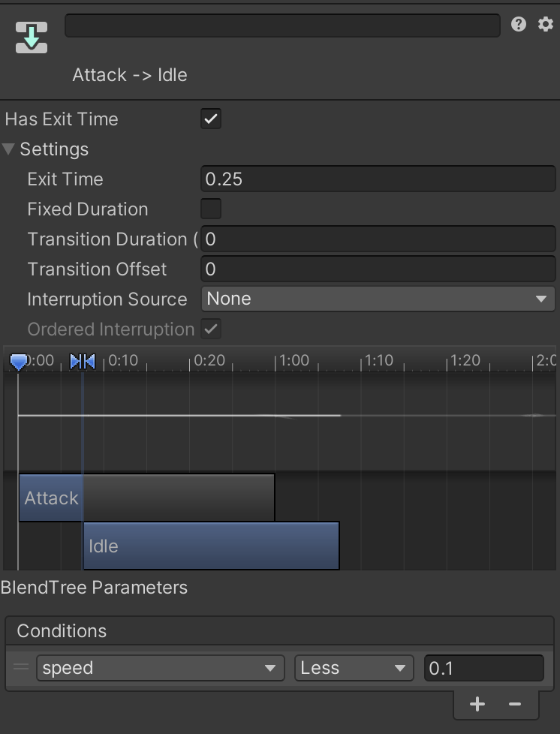
Task: Click the Transition Offset field
Action: coord(378,269)
